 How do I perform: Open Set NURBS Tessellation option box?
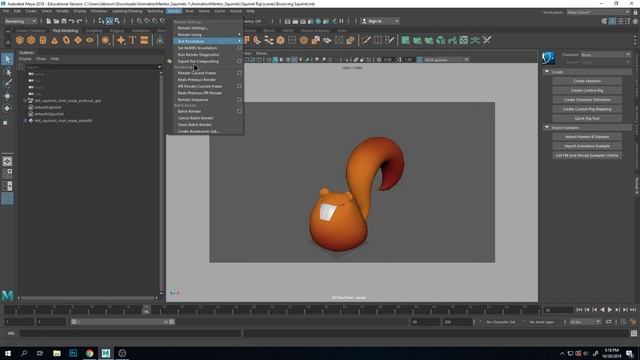coord(239,48)
